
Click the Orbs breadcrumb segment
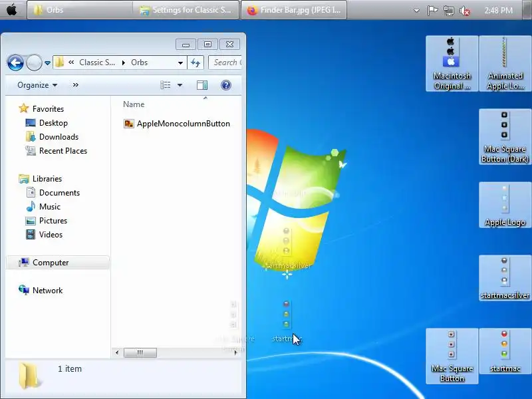[x=139, y=63]
